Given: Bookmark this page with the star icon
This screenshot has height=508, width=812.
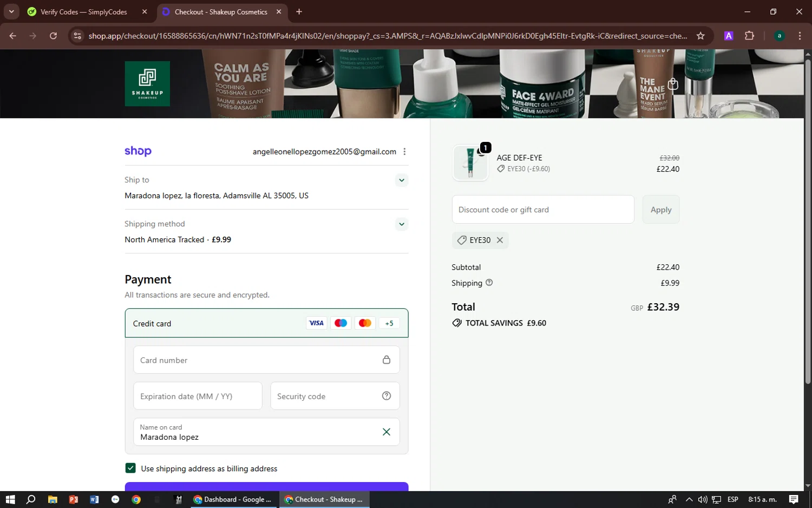Looking at the screenshot, I should (x=700, y=36).
